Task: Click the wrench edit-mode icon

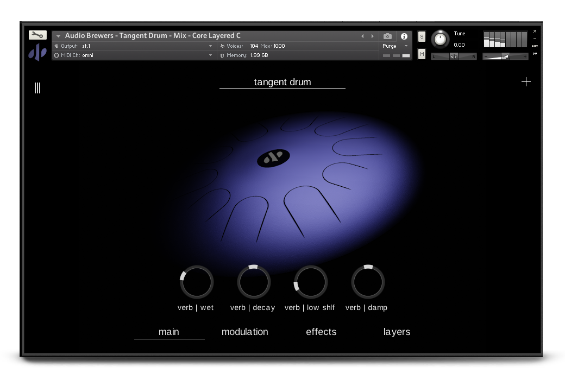Action: point(37,35)
